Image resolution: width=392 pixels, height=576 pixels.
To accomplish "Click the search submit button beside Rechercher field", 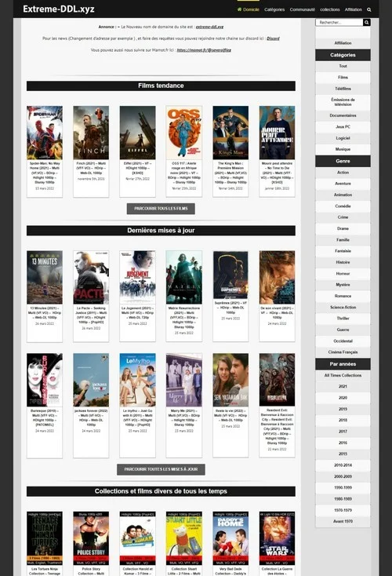I will point(366,23).
